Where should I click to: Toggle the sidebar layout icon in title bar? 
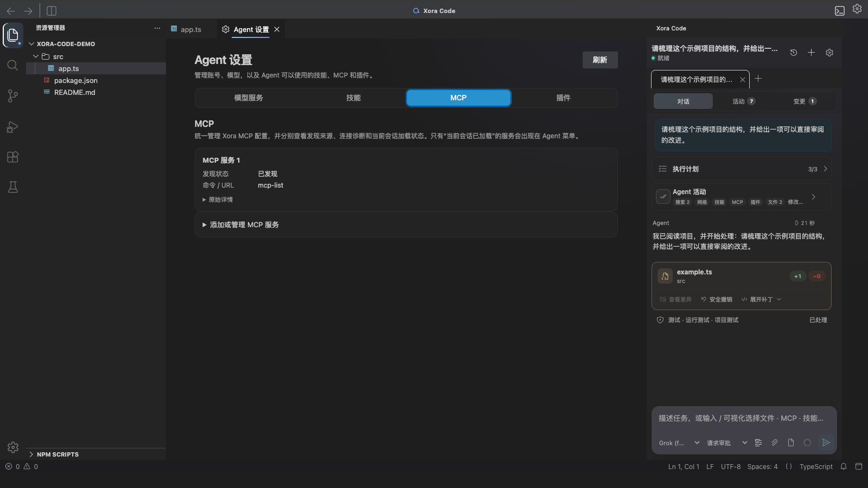coord(52,11)
